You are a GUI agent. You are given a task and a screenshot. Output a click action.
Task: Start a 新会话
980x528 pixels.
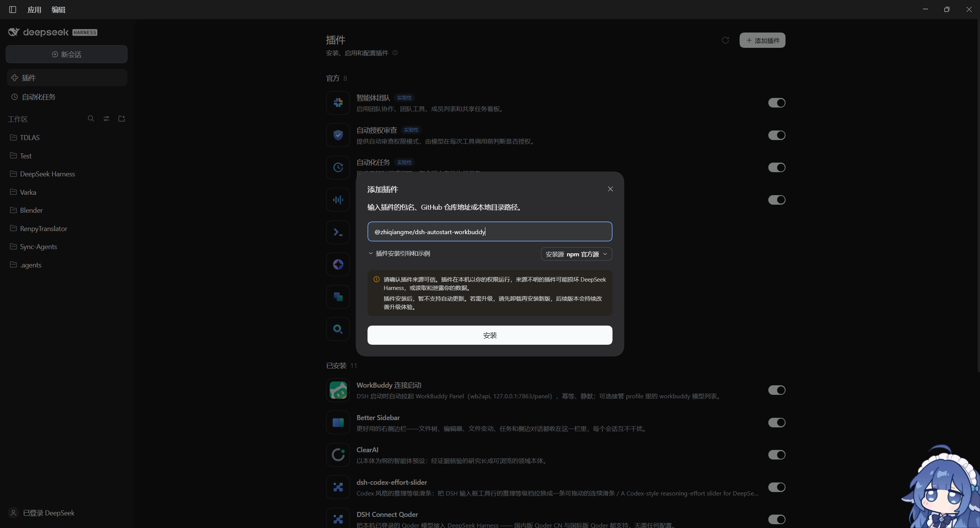click(67, 54)
